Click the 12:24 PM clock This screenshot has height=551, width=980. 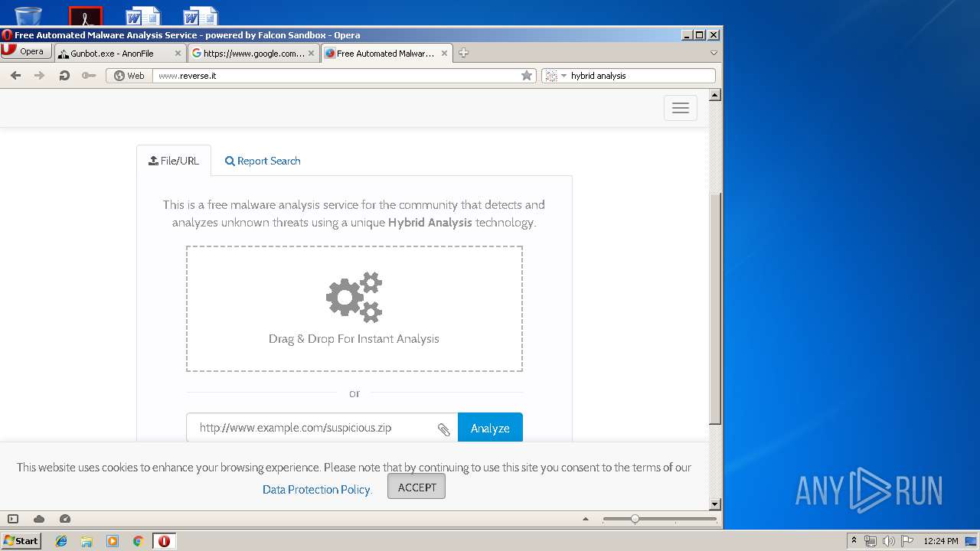pos(940,541)
